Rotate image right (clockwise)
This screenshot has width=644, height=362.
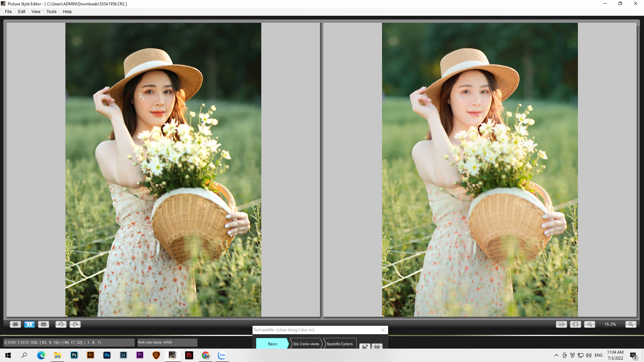(75, 324)
